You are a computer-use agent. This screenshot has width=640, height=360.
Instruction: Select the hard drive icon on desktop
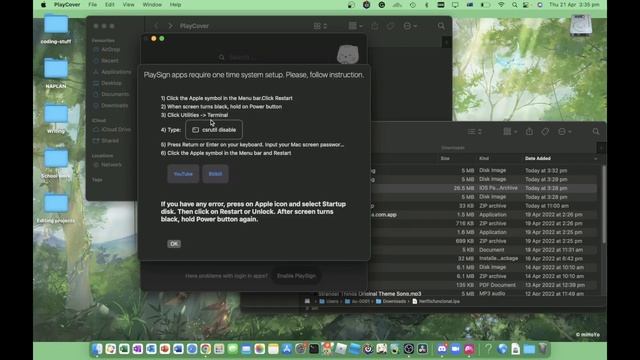pos(581,25)
